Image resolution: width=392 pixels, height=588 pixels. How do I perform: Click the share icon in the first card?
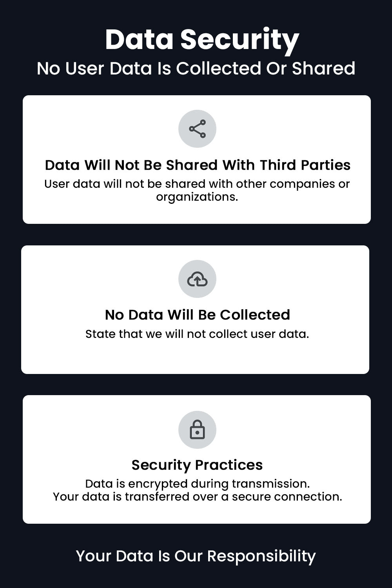pos(197,129)
